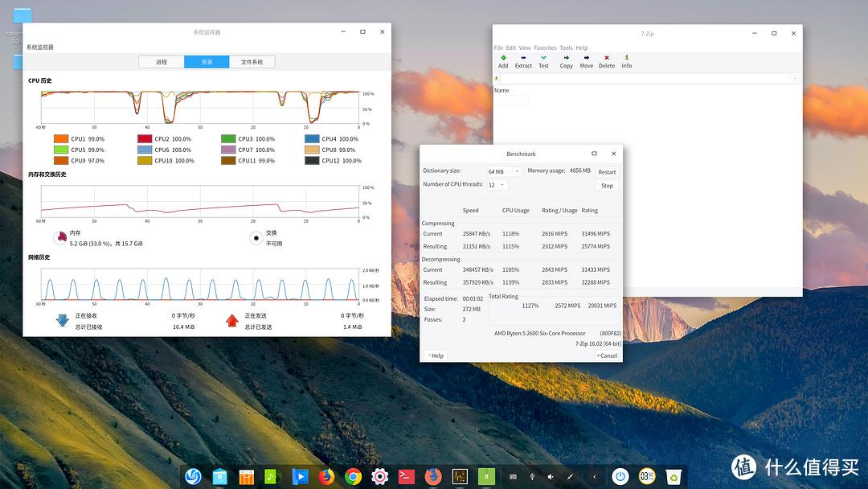Image resolution: width=868 pixels, height=489 pixels.
Task: Expand the address bar dropdown in 7-Zip
Action: click(x=796, y=78)
